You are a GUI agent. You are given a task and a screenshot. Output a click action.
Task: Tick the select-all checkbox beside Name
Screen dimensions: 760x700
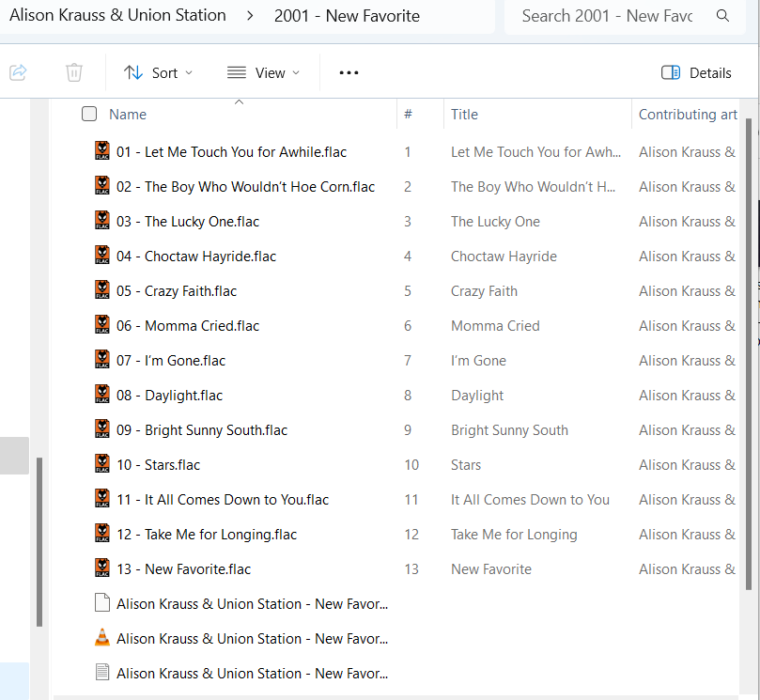(x=89, y=114)
